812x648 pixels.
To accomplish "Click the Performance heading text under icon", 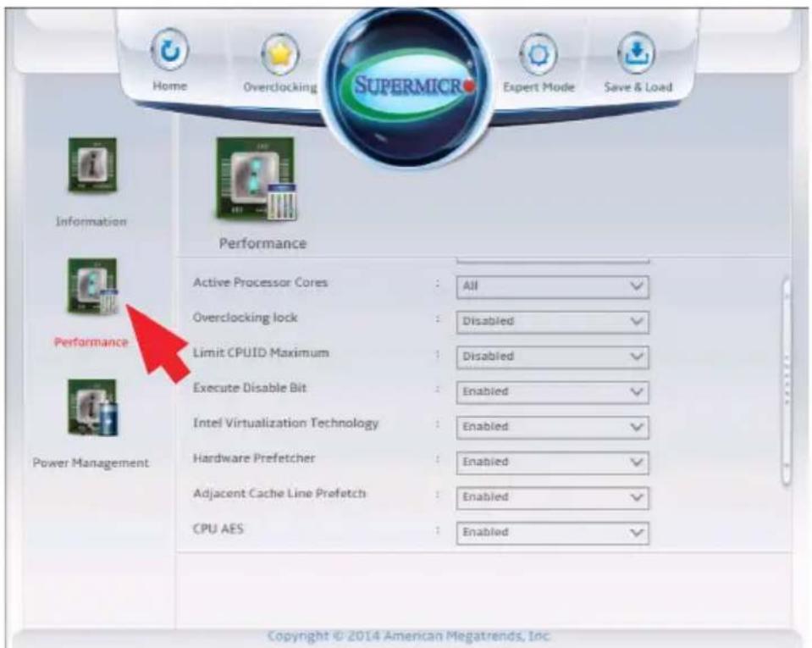I will 262,243.
